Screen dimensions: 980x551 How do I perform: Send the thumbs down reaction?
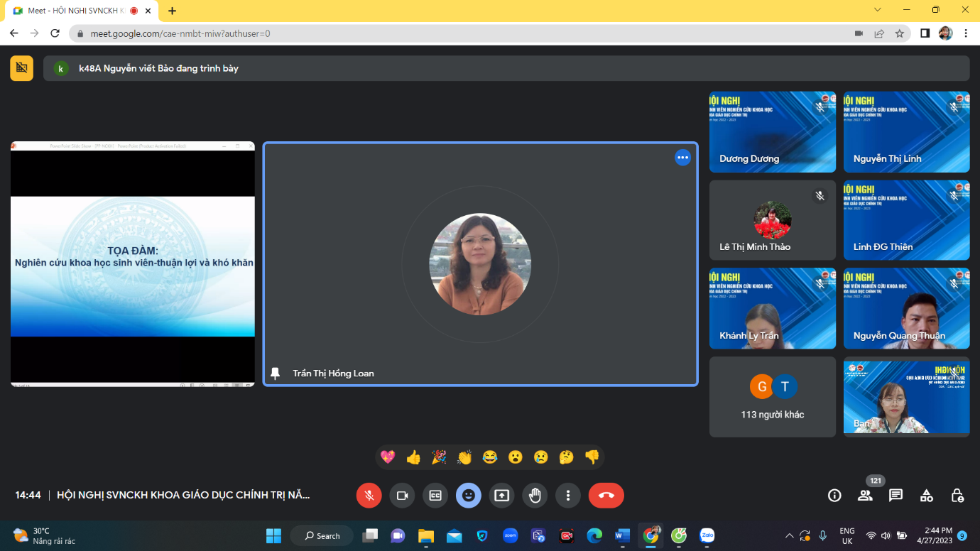(x=592, y=457)
